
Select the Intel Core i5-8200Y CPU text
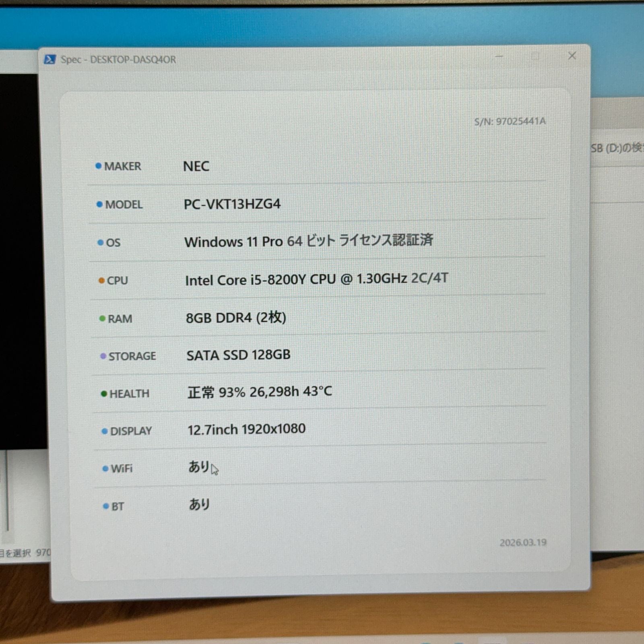pos(260,280)
